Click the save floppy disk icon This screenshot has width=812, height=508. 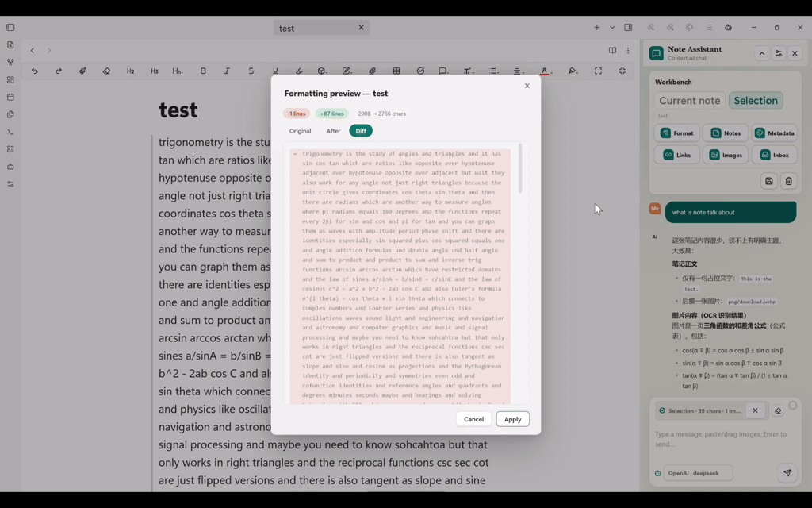click(769, 181)
